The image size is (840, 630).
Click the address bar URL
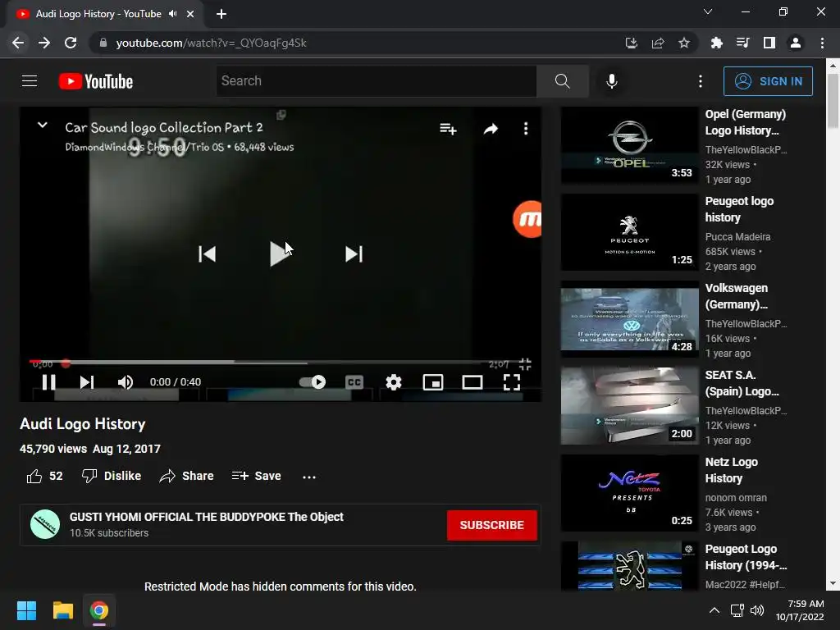coord(211,43)
